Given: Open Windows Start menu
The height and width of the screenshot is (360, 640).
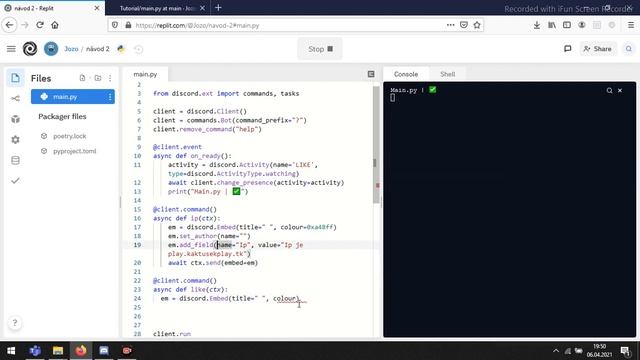Looking at the screenshot, I should [11, 351].
